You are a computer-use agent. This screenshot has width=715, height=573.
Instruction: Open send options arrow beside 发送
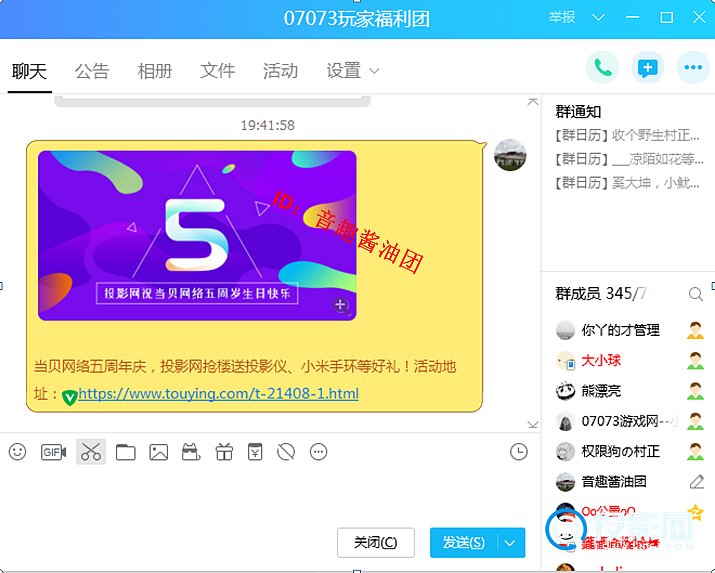(x=511, y=542)
